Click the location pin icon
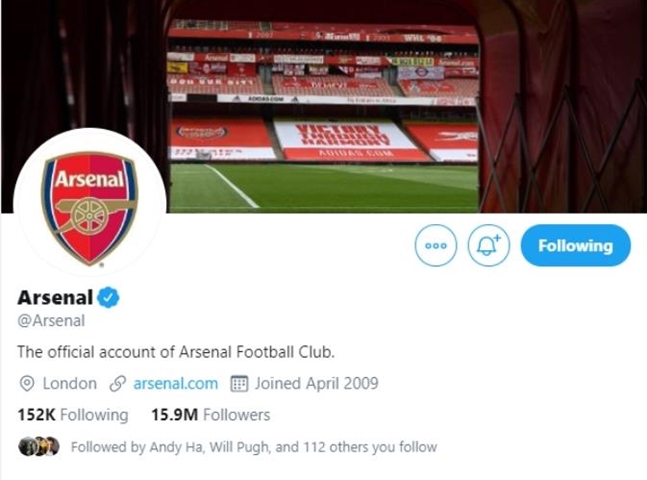 [26, 383]
